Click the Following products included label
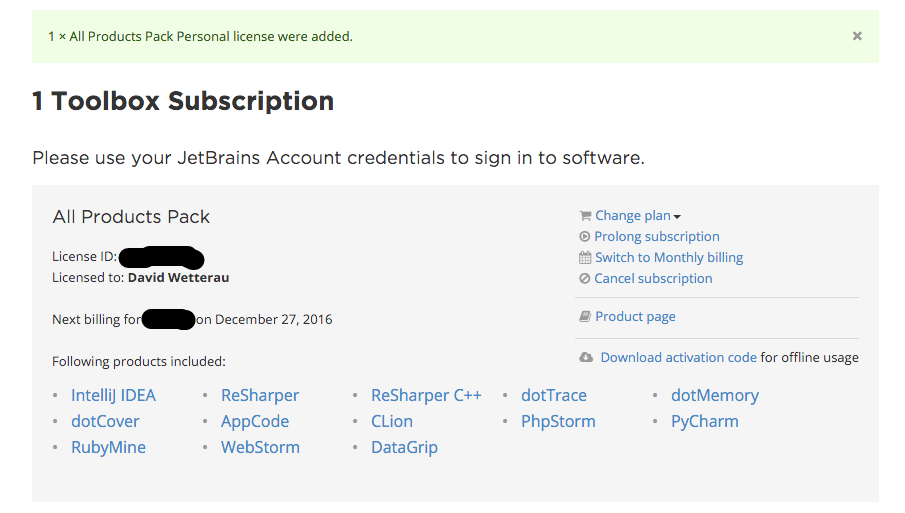The width and height of the screenshot is (905, 513). pos(139,362)
